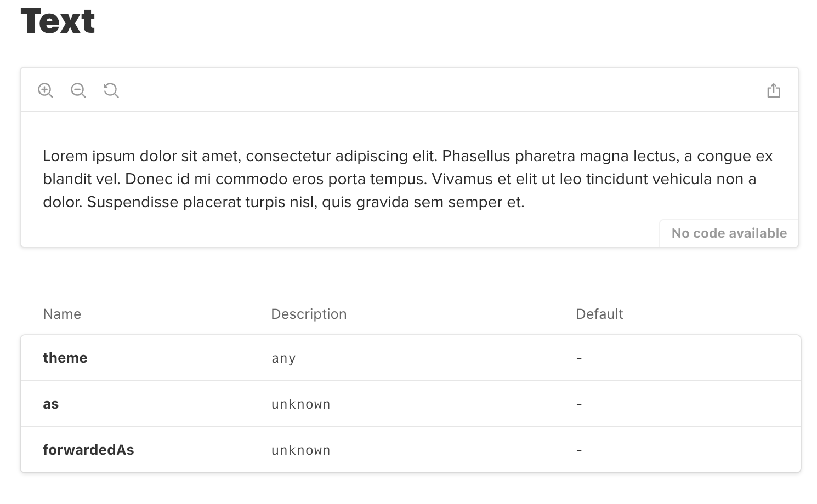
Task: Click the zoom in magnifier icon
Action: 46,90
